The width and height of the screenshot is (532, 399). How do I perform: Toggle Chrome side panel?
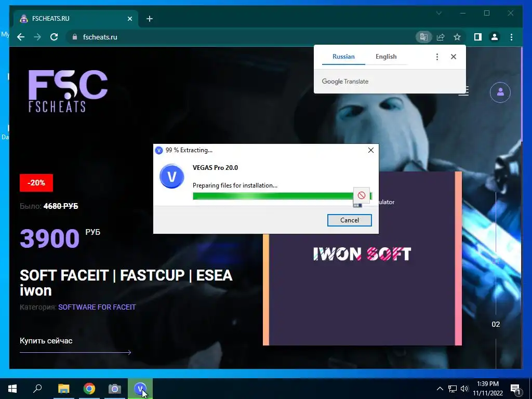[x=478, y=37]
